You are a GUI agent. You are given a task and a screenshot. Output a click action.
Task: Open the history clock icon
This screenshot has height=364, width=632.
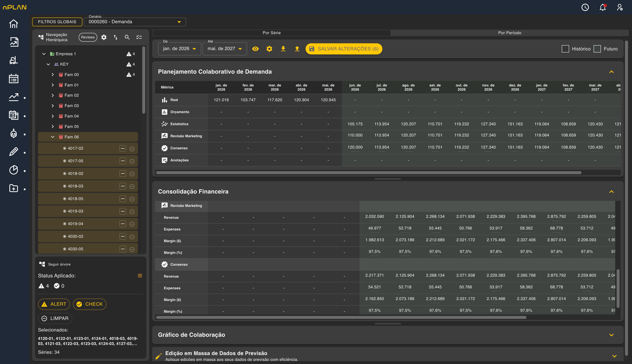(585, 7)
